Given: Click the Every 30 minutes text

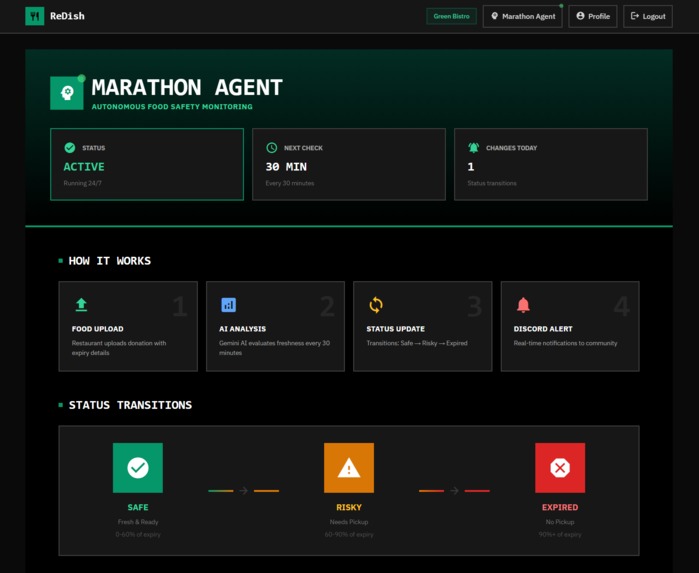Looking at the screenshot, I should point(290,183).
